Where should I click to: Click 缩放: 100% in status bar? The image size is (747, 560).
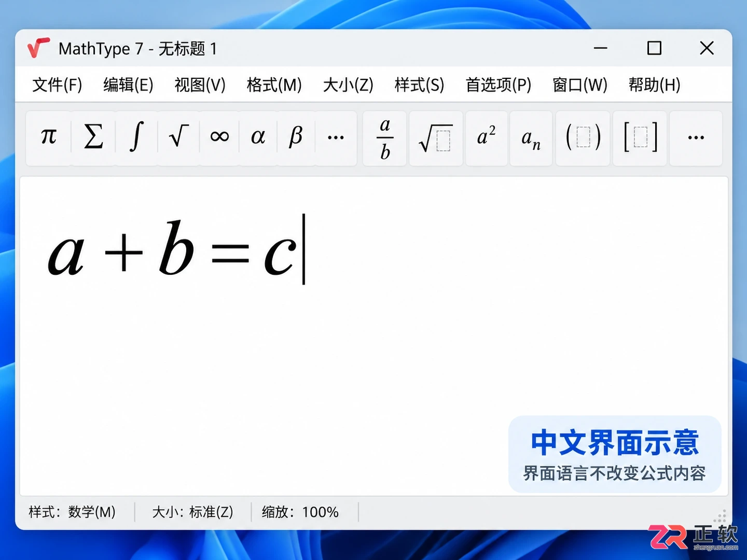(x=300, y=512)
